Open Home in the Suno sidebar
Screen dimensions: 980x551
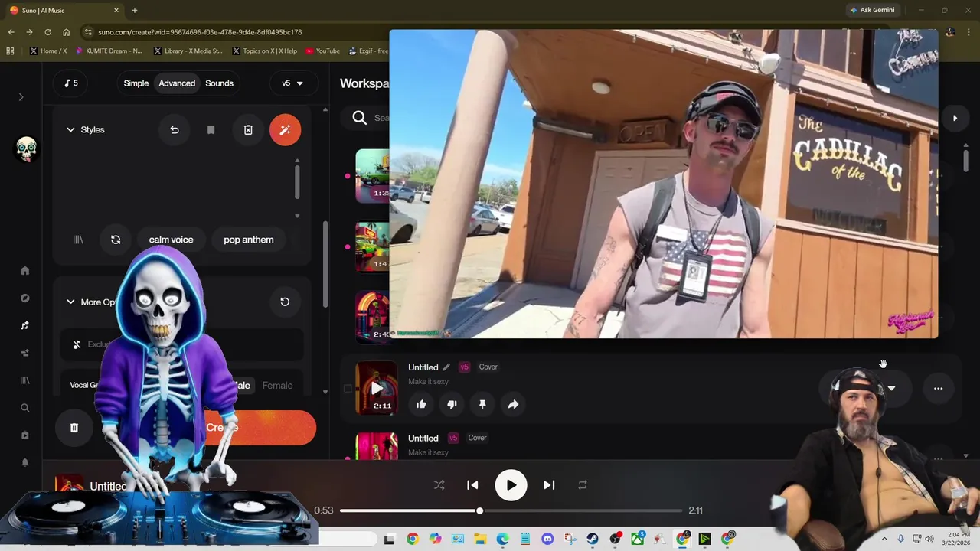coord(24,270)
